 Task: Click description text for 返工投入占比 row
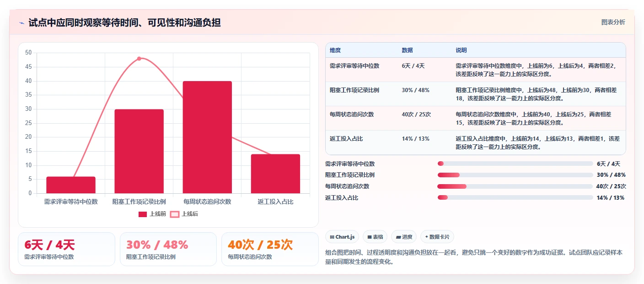(x=538, y=142)
